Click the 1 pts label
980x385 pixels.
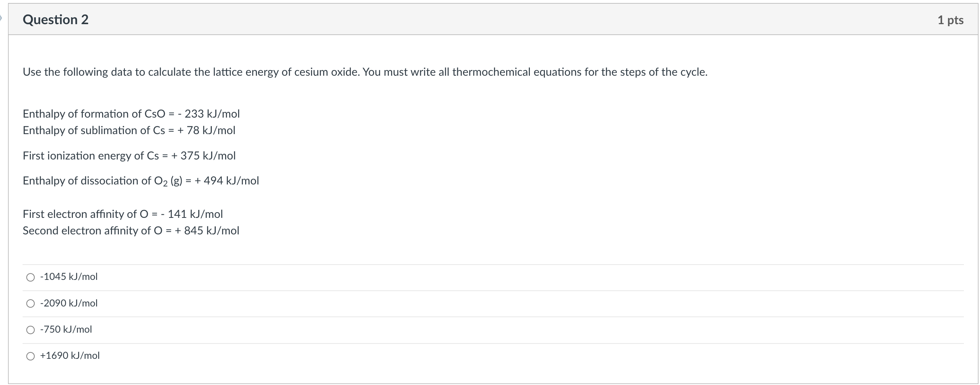(950, 20)
